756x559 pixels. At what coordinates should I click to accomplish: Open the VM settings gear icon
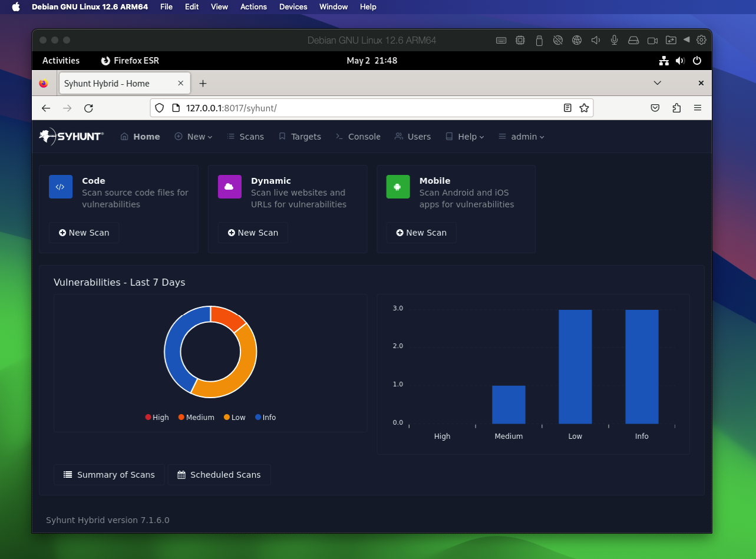701,40
